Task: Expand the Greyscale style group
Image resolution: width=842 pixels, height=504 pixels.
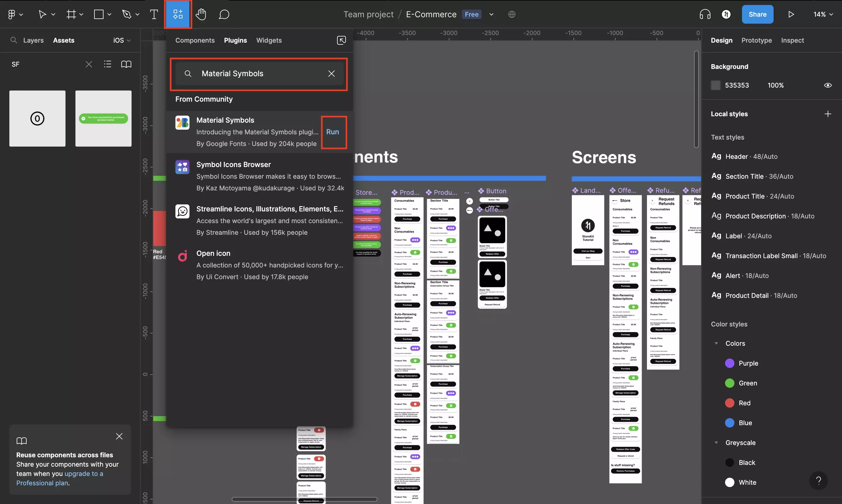Action: [x=716, y=443]
